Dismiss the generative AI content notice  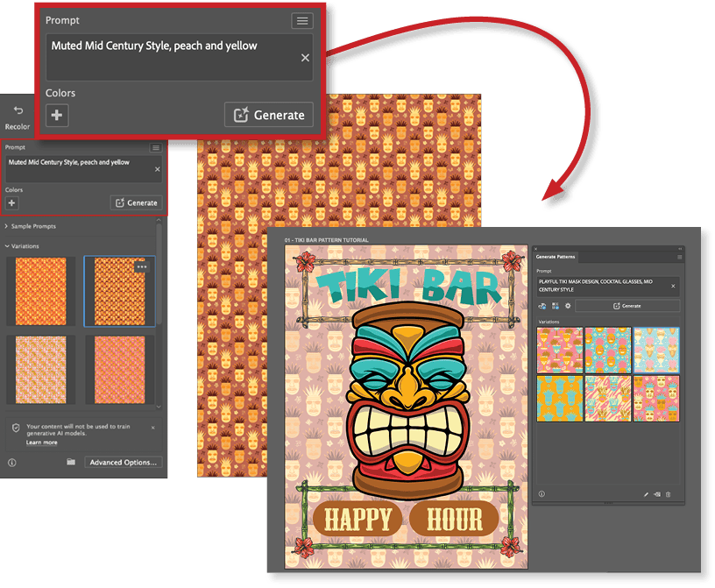[152, 428]
